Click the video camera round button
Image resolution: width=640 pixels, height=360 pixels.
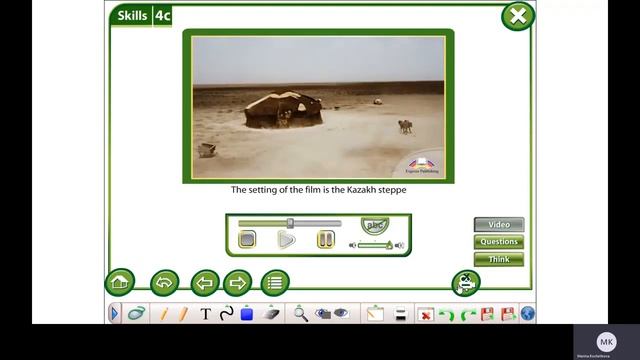point(466,282)
